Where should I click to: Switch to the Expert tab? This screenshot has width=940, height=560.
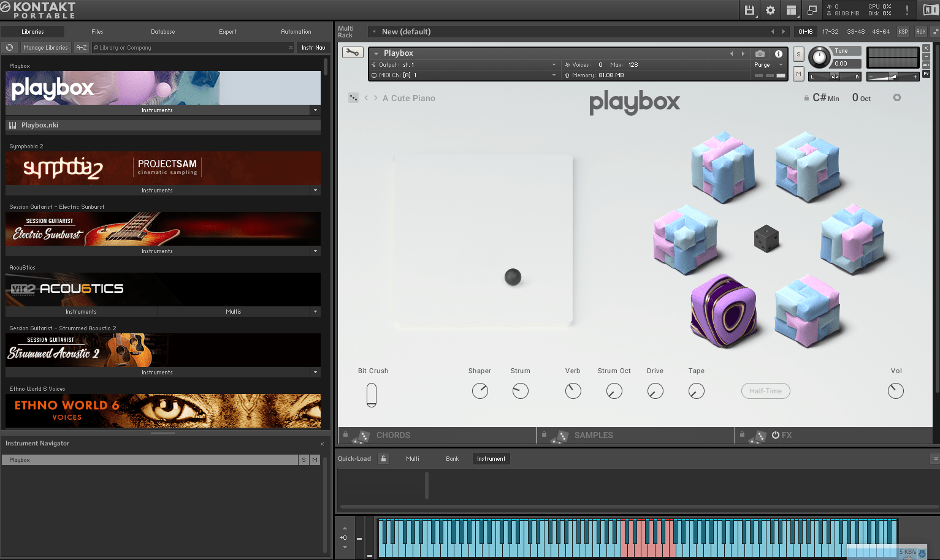pos(228,31)
